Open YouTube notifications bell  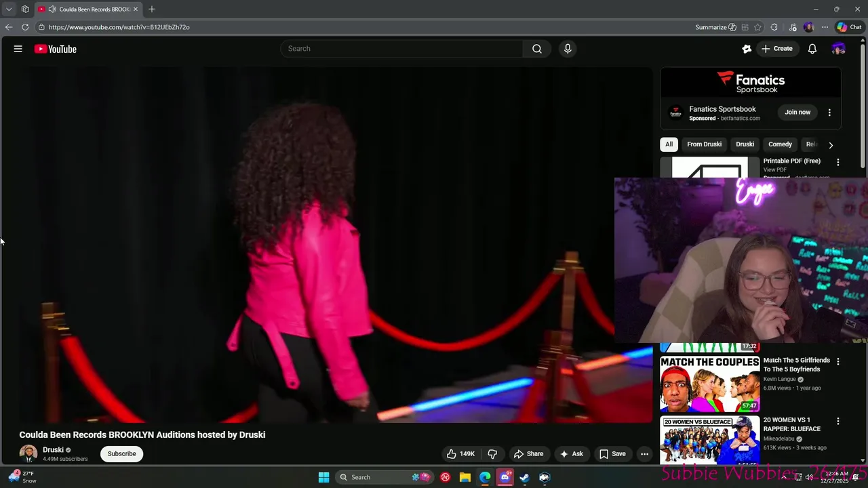(812, 49)
